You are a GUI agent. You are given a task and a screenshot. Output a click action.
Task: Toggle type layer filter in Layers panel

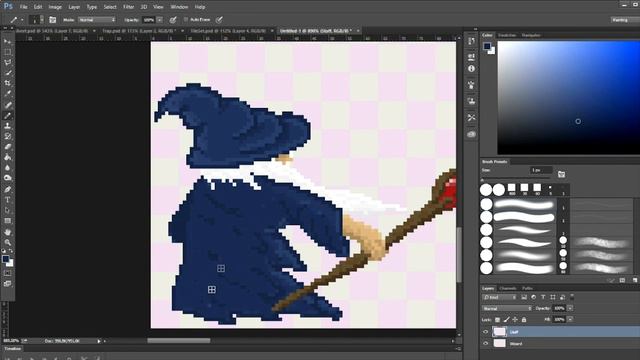pyautogui.click(x=543, y=297)
